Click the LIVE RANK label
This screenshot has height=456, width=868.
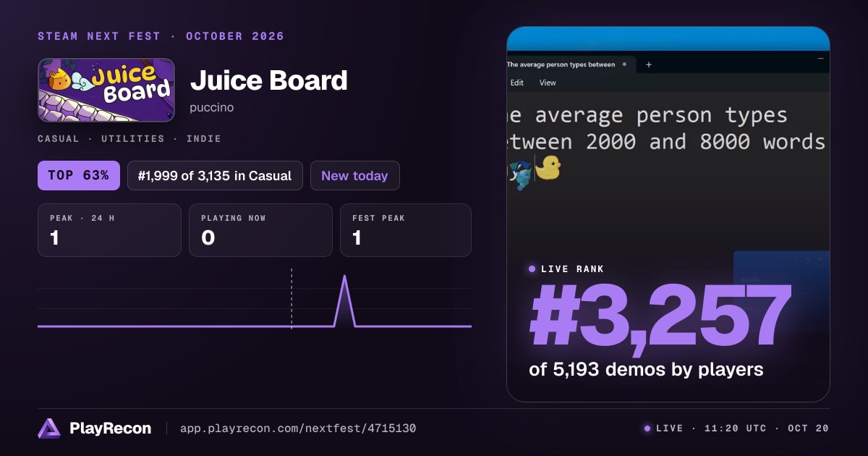tap(572, 269)
